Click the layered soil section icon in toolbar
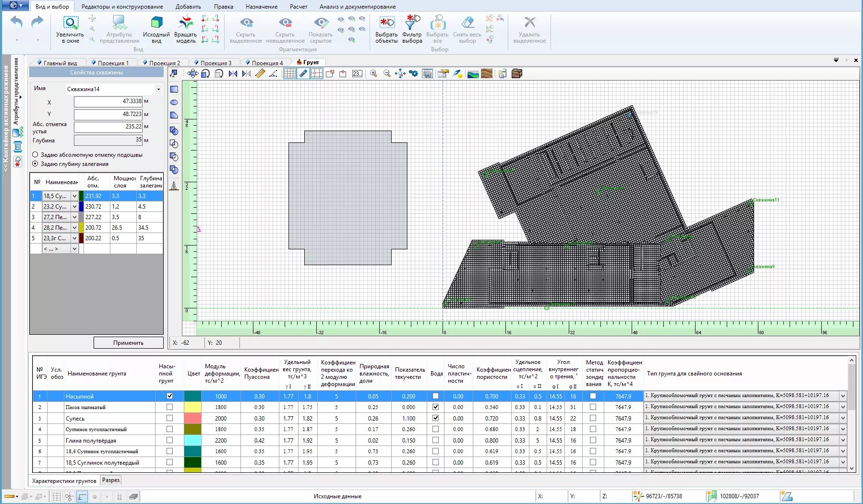This screenshot has height=504, width=863. click(x=487, y=73)
